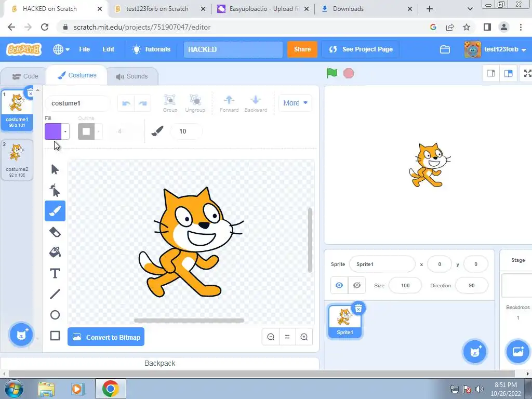
Task: Move selection Backward
Action: coord(256,103)
